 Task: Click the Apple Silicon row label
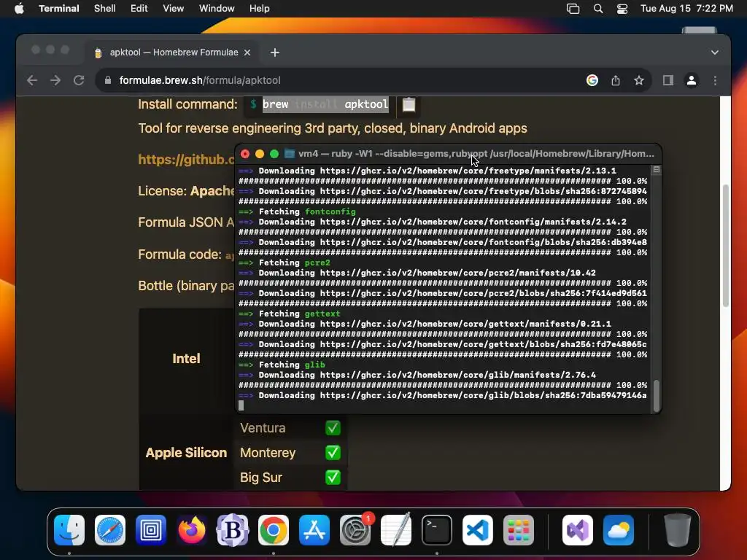(186, 452)
